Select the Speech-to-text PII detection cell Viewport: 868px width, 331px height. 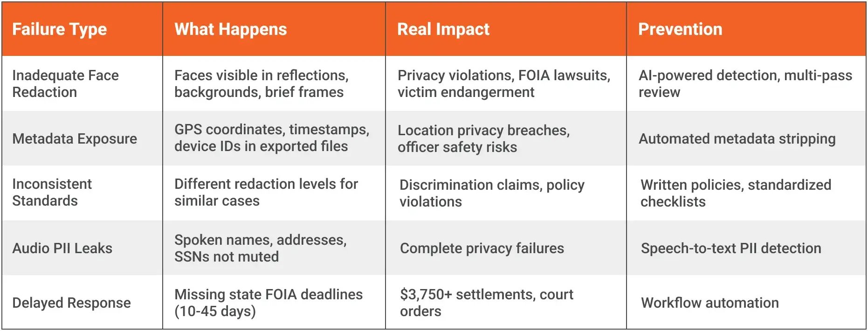pyautogui.click(x=730, y=248)
